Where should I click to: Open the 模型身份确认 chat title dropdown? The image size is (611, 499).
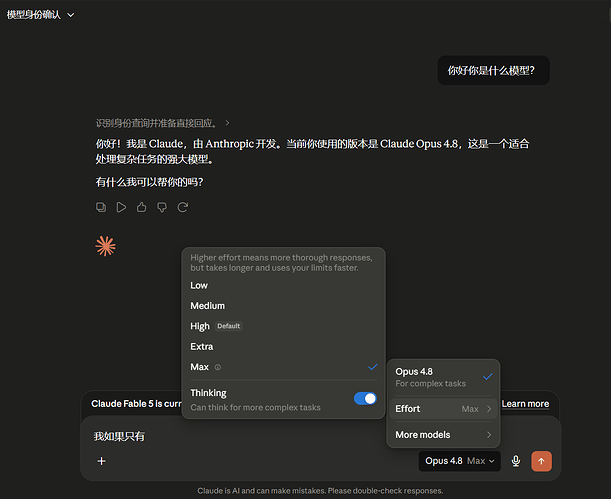point(41,15)
